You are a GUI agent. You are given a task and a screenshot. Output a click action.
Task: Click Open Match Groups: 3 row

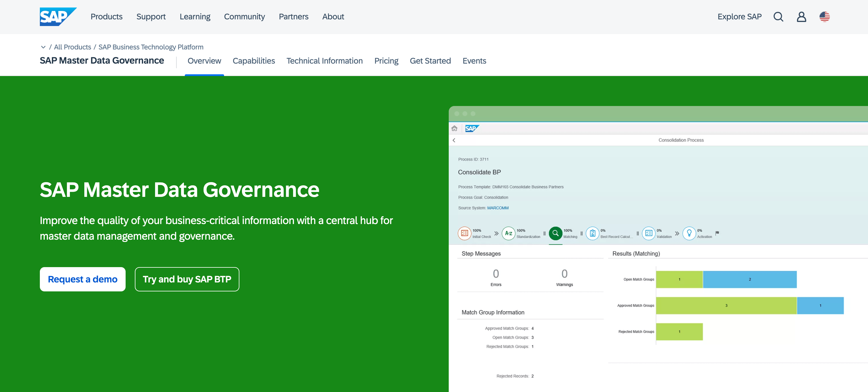click(513, 337)
